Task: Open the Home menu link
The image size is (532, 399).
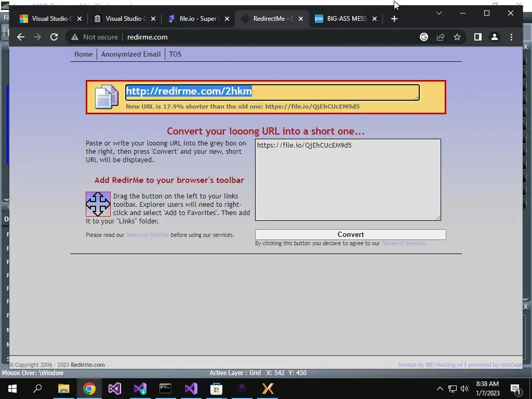Action: coord(84,54)
